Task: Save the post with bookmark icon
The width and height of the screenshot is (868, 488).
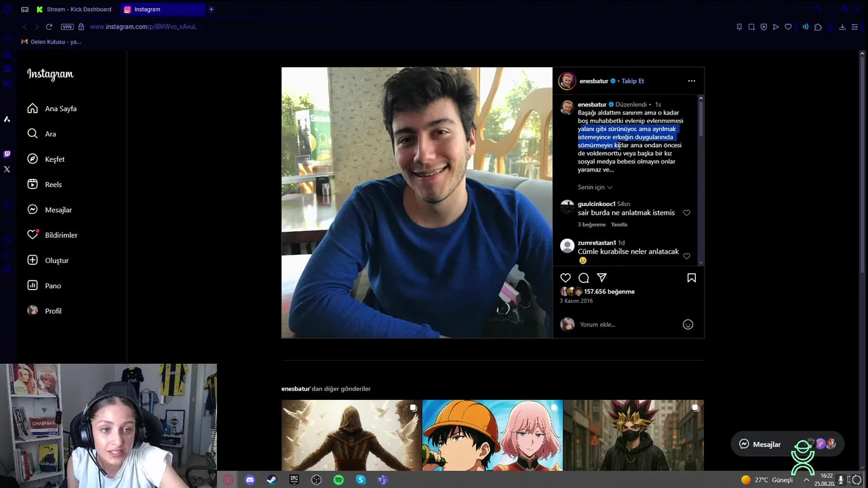Action: click(x=692, y=278)
